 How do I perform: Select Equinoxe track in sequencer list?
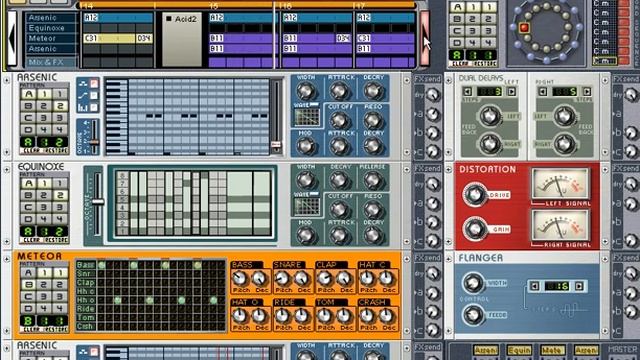51,28
